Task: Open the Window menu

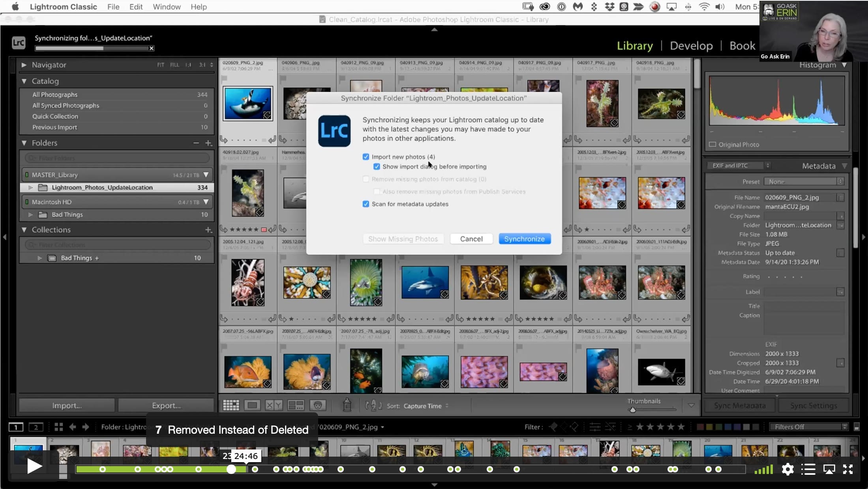Action: coord(167,7)
